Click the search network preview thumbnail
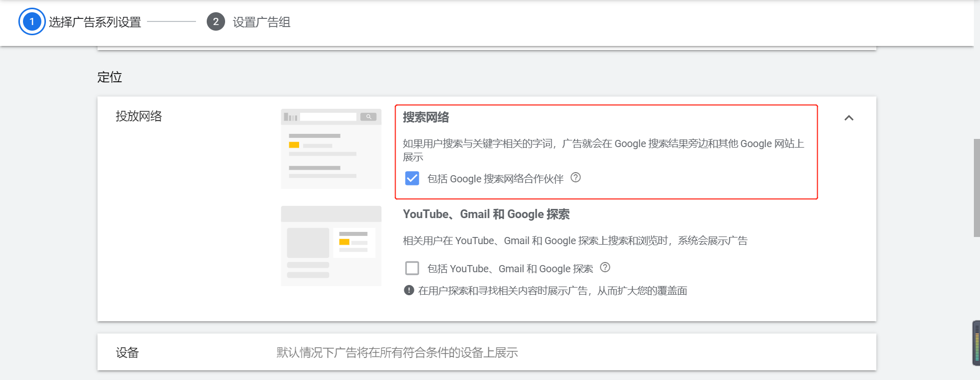Screen dimensions: 980x380 [331, 149]
